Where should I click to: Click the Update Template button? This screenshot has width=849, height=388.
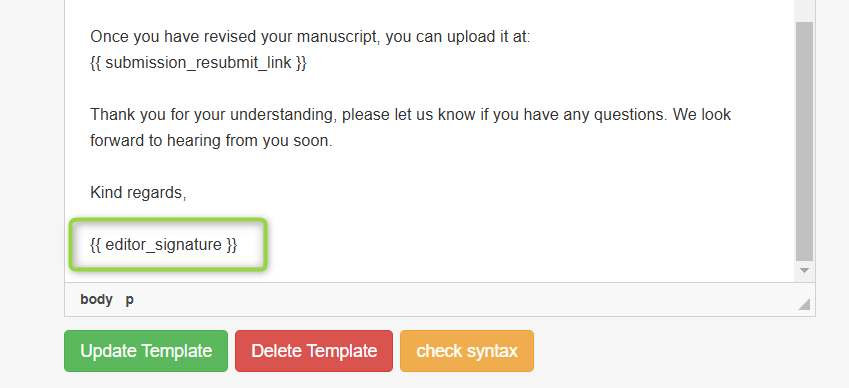146,351
